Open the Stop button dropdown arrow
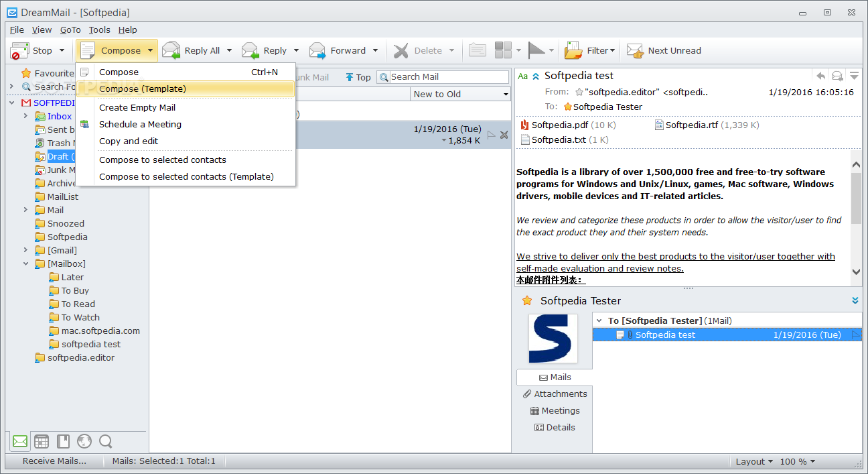 62,50
